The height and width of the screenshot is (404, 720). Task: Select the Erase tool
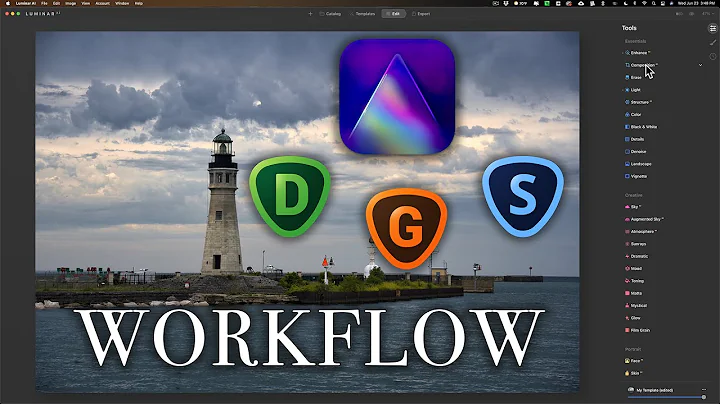(x=633, y=78)
